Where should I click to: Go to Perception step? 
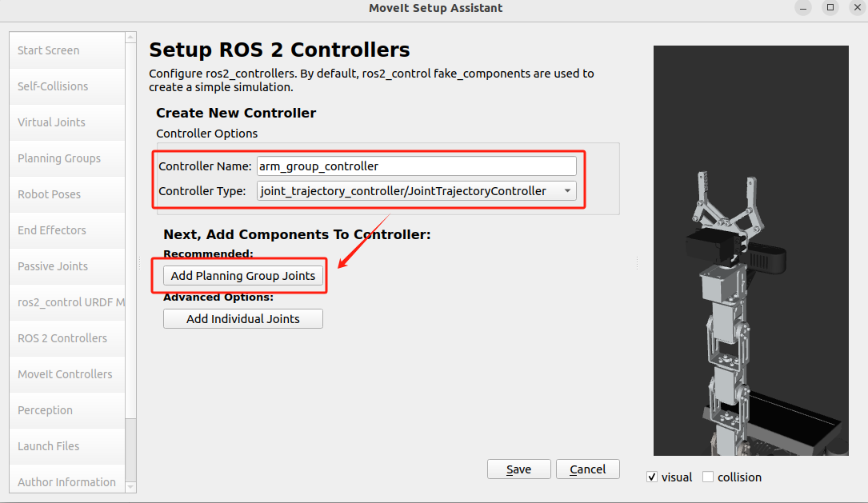(67, 410)
